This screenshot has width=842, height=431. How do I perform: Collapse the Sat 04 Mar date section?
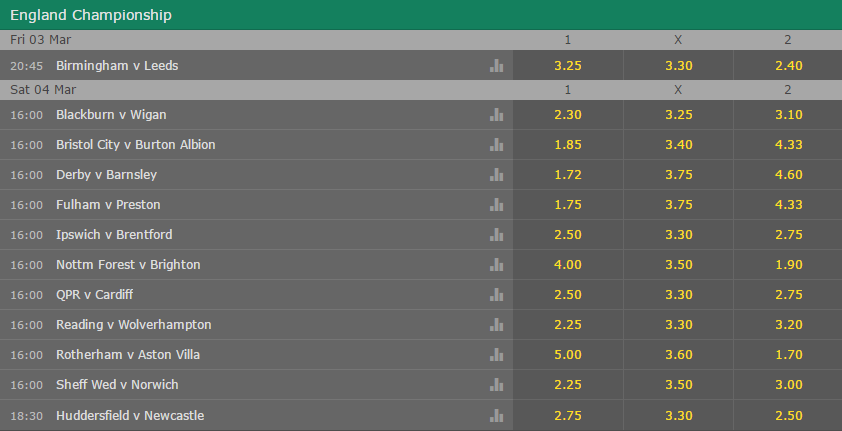[421, 90]
